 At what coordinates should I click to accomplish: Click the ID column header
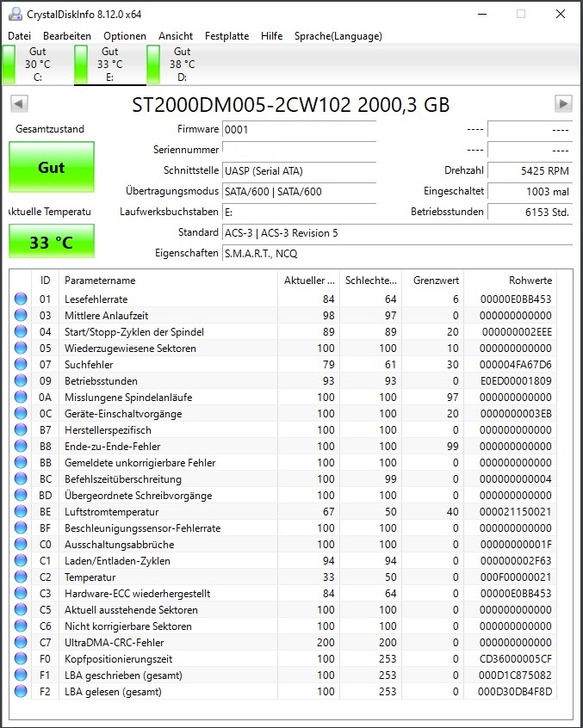tap(45, 281)
